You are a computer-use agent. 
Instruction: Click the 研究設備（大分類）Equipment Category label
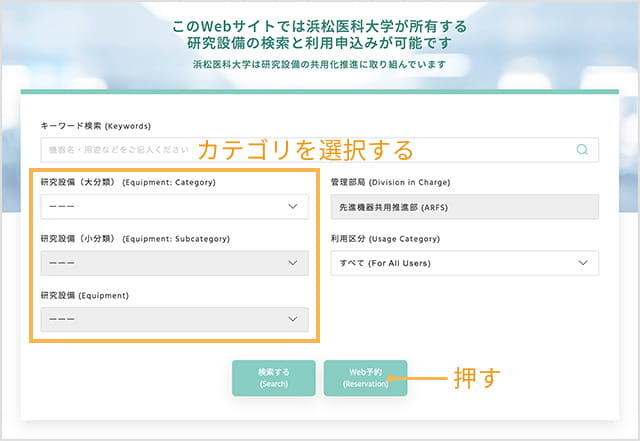pos(127,183)
